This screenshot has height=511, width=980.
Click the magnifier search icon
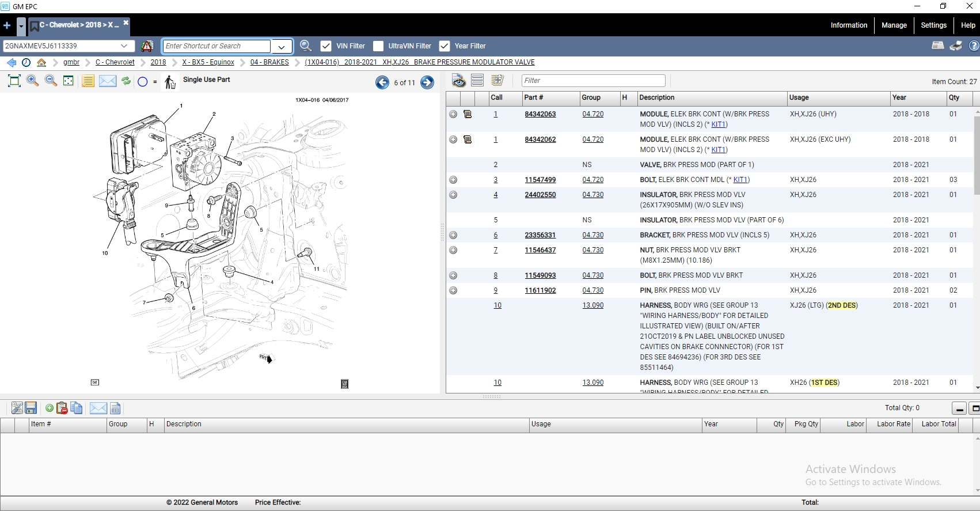(306, 46)
